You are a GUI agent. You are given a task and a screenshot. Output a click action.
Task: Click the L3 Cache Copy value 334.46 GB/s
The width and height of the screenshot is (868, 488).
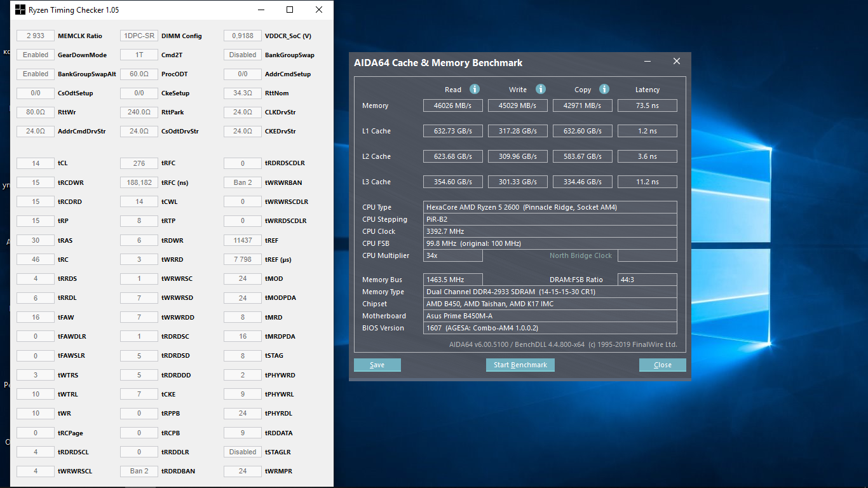[x=583, y=182]
